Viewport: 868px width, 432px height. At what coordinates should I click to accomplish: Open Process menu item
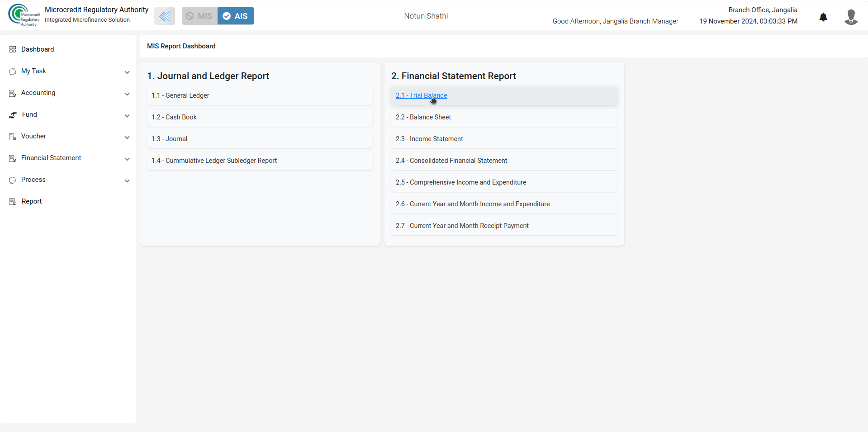(33, 180)
